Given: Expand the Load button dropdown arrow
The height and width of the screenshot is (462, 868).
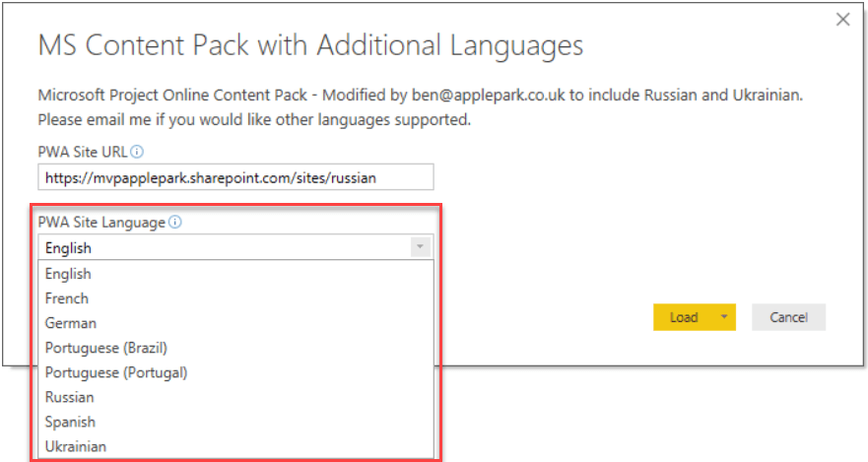Looking at the screenshot, I should coord(723,317).
